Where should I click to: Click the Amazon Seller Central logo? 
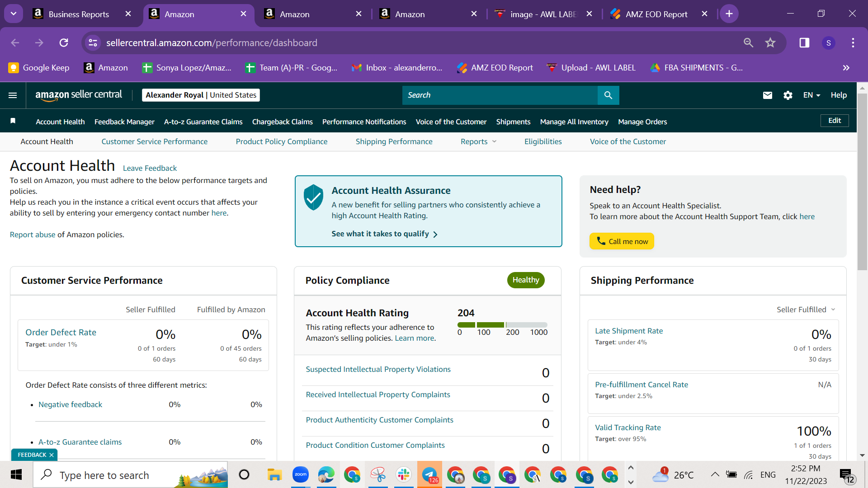(x=79, y=95)
